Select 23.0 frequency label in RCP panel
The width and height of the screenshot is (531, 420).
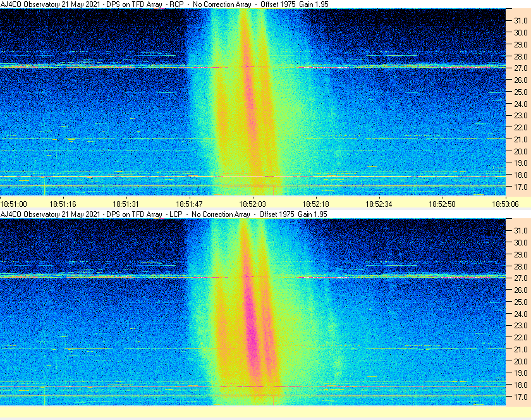[x=521, y=116]
